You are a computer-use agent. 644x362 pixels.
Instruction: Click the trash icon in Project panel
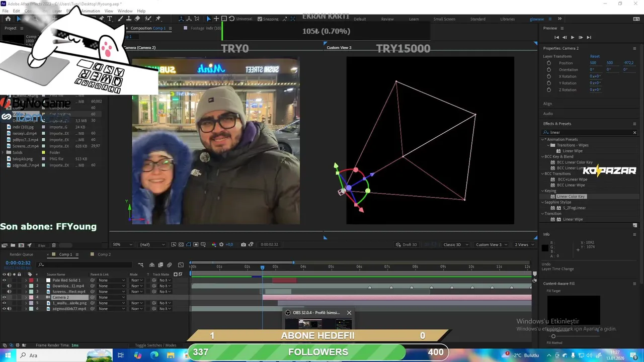pos(54,245)
